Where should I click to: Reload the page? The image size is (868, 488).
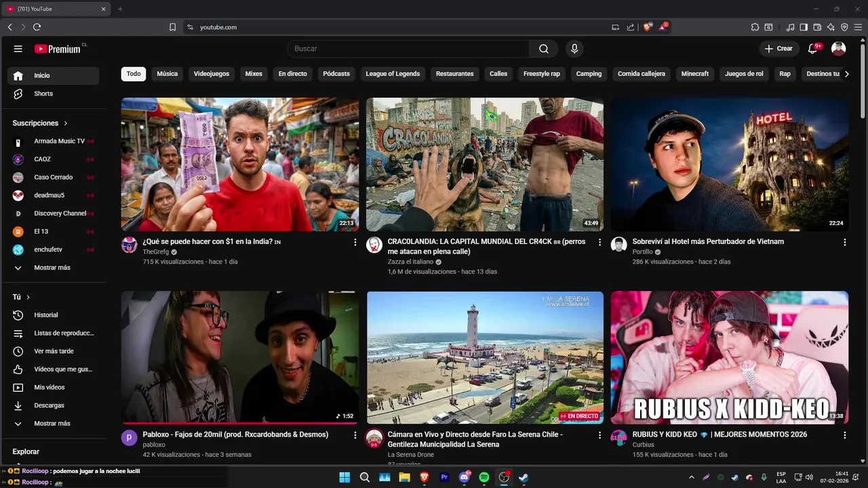coord(37,27)
